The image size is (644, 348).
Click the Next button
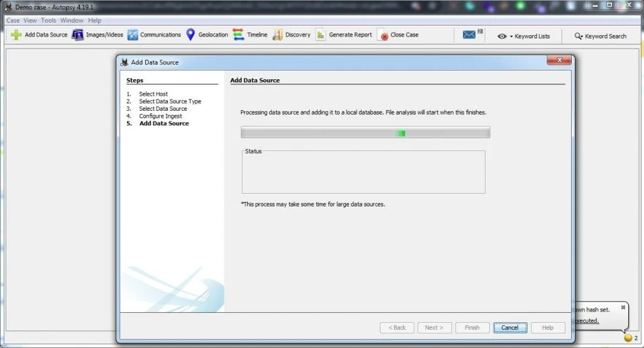pyautogui.click(x=435, y=327)
